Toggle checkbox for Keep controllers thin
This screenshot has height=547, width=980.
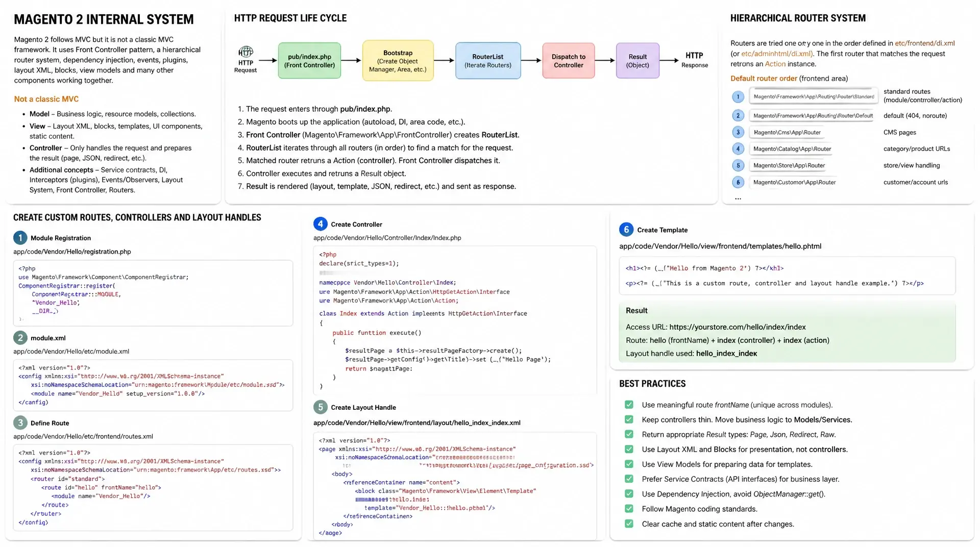coord(629,419)
